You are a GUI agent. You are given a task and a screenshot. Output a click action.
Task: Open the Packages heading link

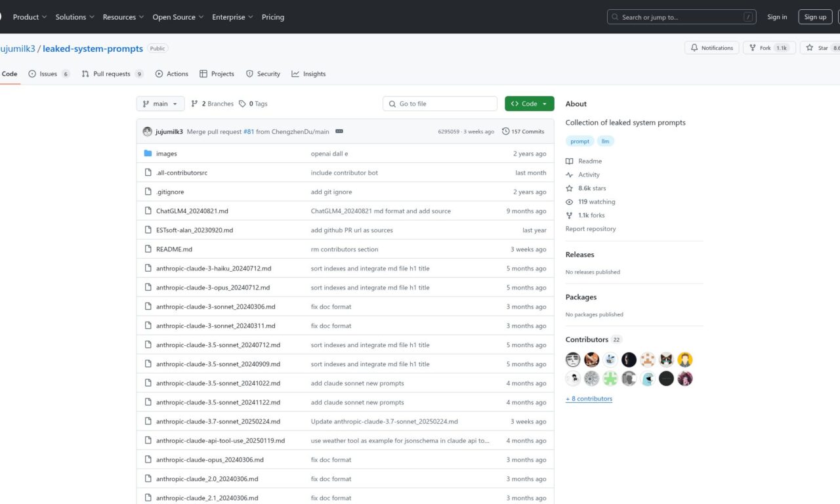coord(581,297)
